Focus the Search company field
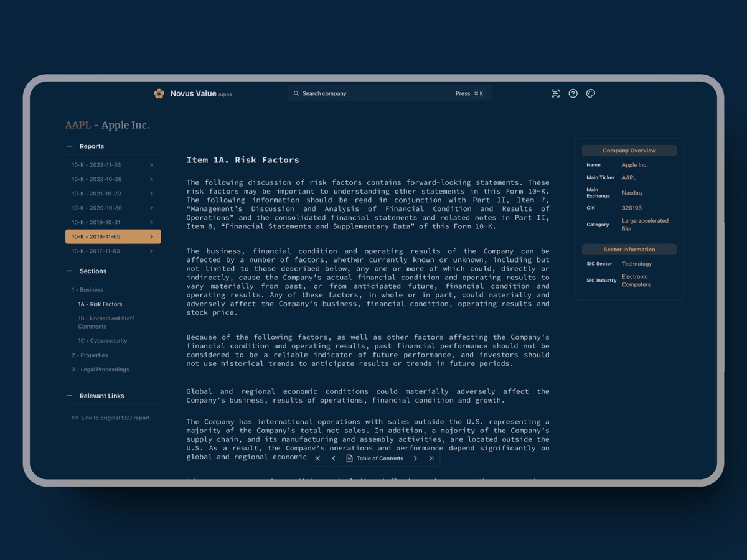Screen dimensions: 747x560 (390, 93)
